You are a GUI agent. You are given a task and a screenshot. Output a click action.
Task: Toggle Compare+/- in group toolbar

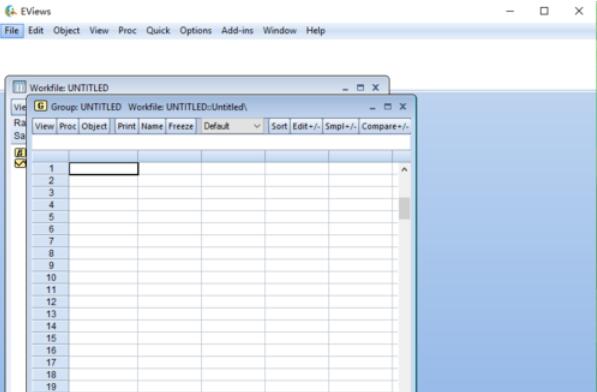tap(385, 126)
